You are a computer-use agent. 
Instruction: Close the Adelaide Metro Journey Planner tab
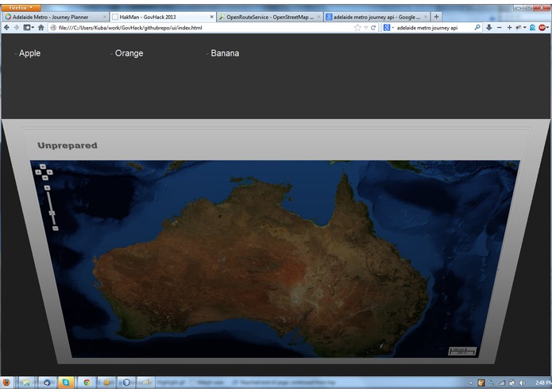105,17
